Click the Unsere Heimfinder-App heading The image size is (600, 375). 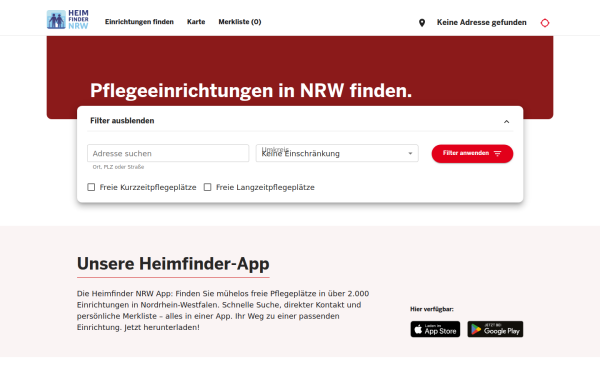pyautogui.click(x=173, y=264)
